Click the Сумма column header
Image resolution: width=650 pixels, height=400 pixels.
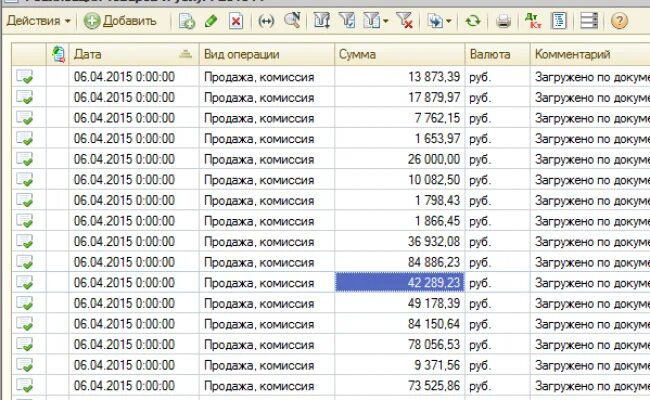pos(400,54)
